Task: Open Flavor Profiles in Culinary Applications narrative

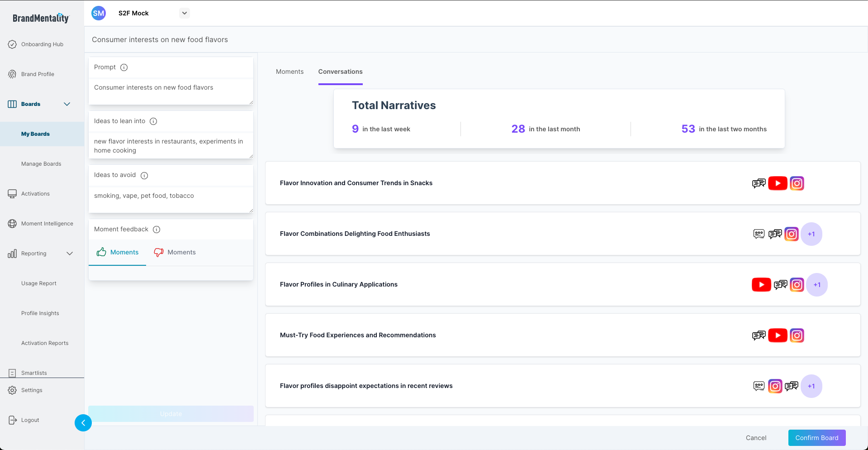Action: coord(339,284)
